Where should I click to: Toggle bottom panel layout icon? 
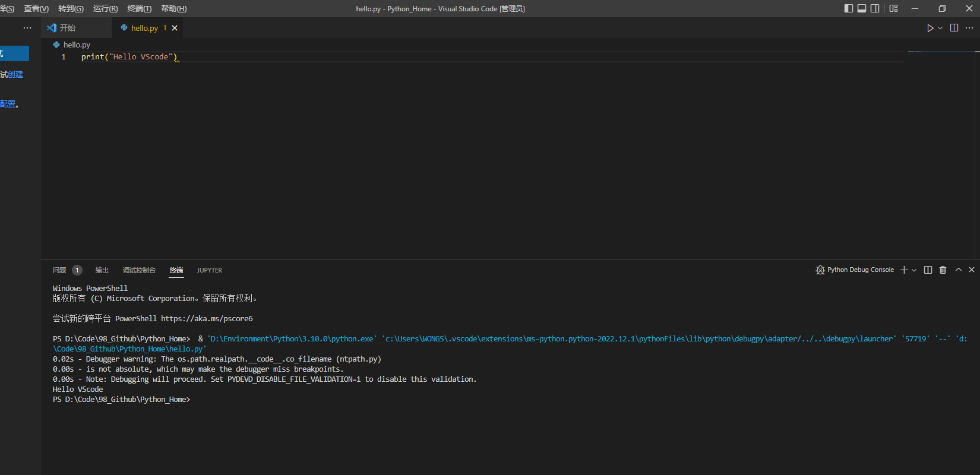pyautogui.click(x=862, y=8)
